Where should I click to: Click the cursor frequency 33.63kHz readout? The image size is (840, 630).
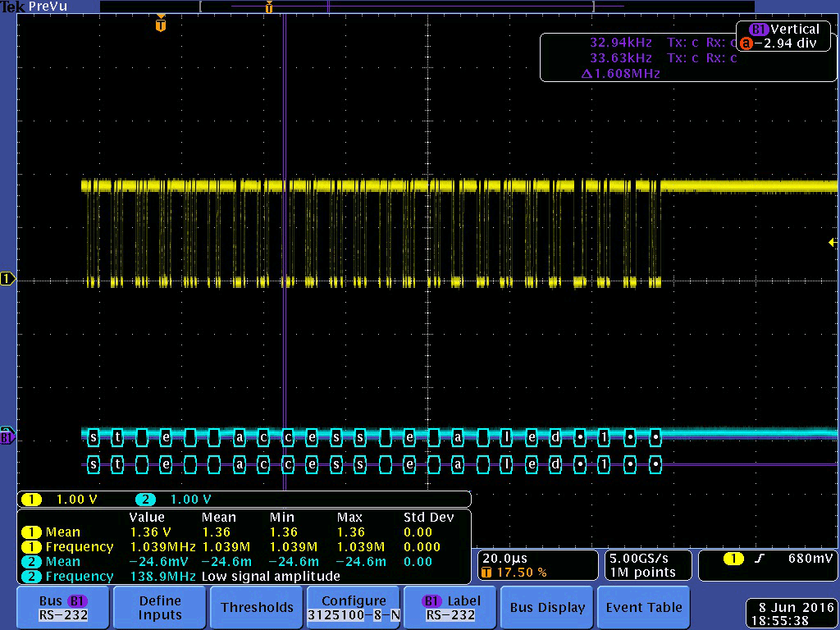(x=620, y=57)
